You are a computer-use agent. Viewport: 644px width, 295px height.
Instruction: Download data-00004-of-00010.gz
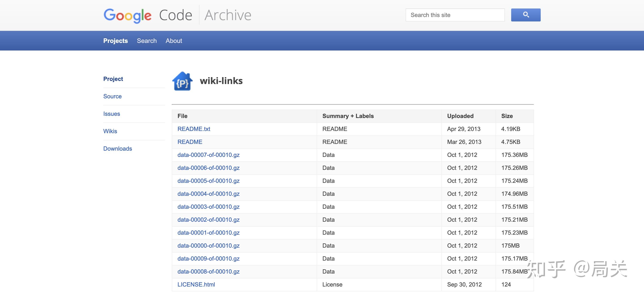pos(208,194)
